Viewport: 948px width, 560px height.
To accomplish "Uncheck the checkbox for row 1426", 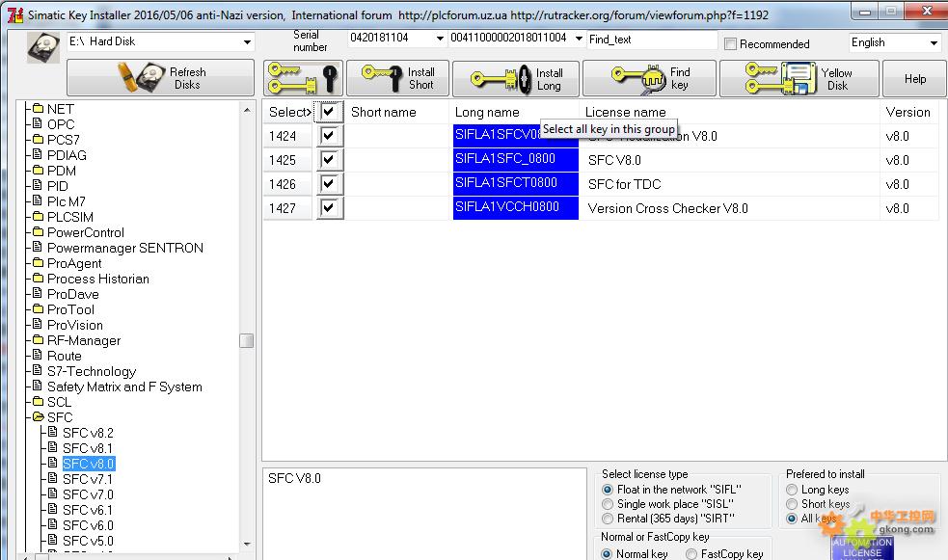I will [x=328, y=184].
